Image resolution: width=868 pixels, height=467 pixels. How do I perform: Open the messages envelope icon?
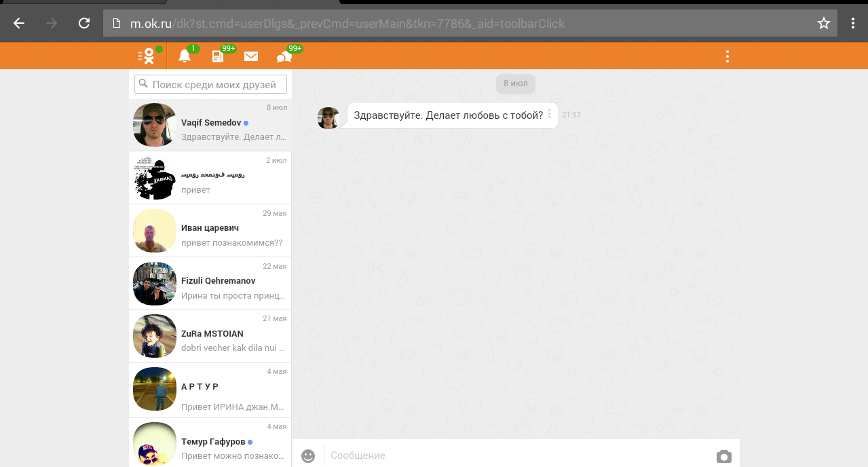coord(251,56)
